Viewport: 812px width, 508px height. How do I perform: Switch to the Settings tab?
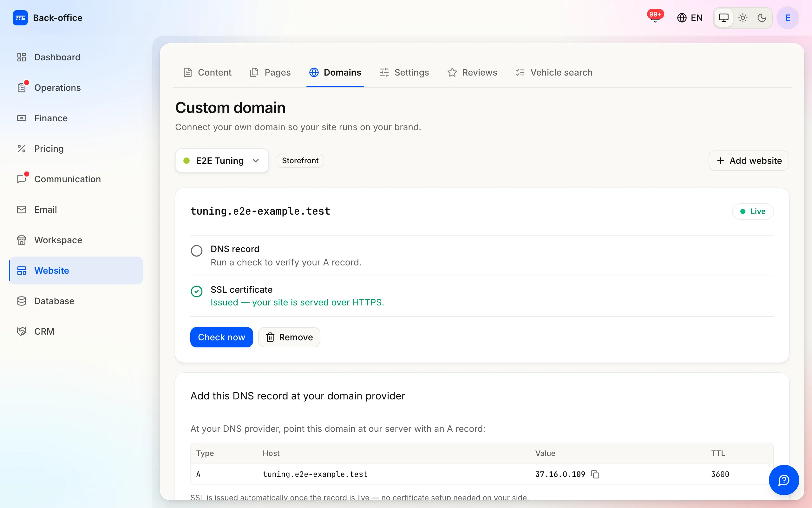coord(404,73)
